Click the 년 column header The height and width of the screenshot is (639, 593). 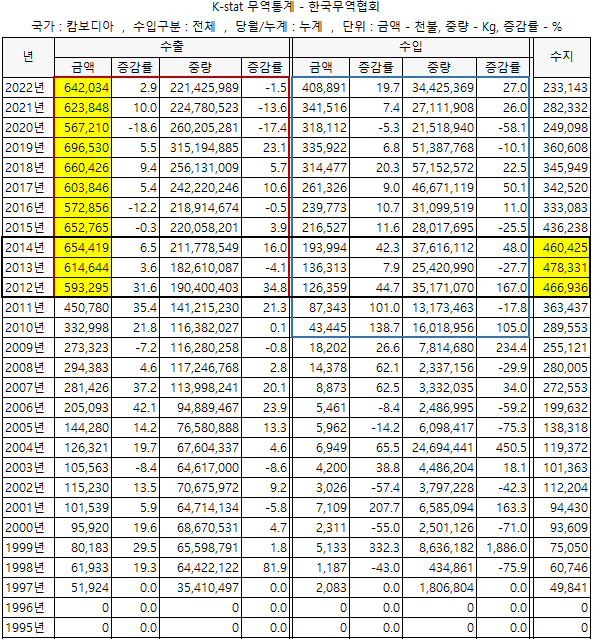(28, 57)
